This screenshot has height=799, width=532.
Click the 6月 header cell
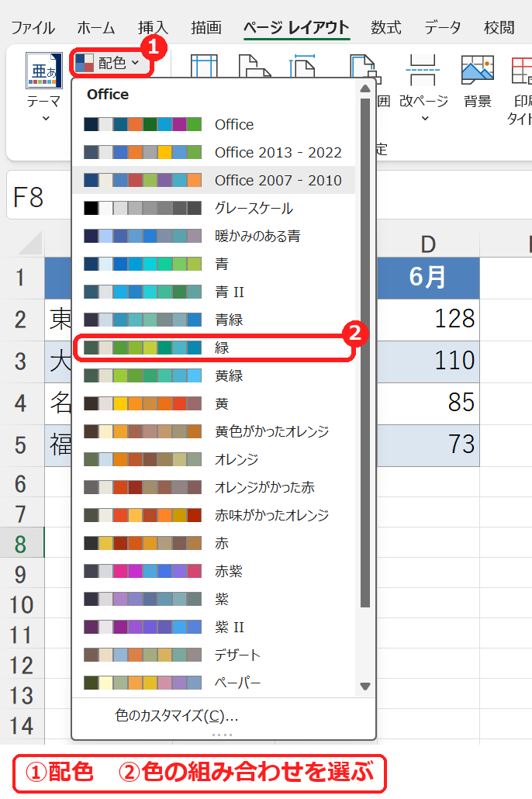[428, 278]
